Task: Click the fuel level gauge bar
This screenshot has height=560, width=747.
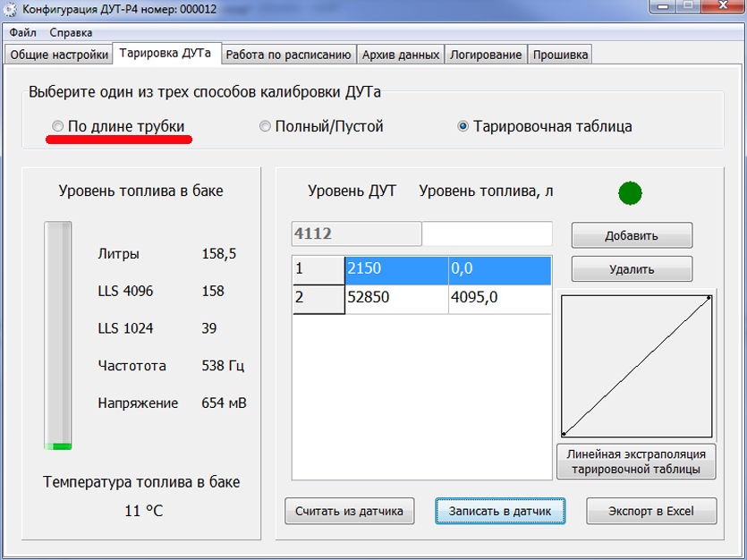Action: point(58,335)
